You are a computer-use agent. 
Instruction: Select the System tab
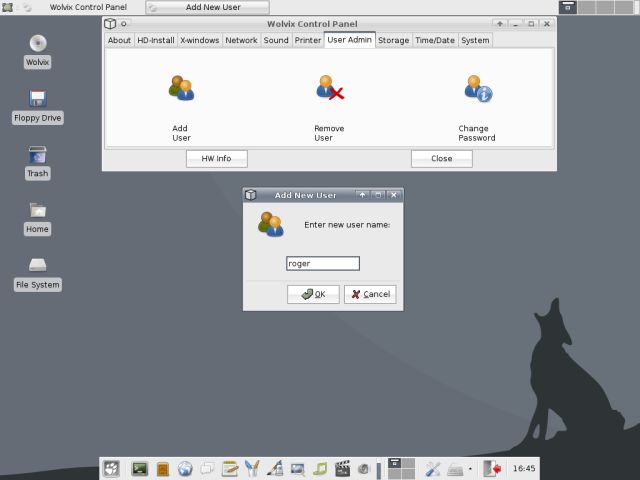click(475, 40)
